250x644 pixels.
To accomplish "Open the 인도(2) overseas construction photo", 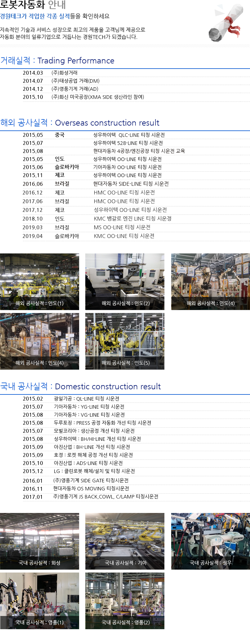I will 125,281.
